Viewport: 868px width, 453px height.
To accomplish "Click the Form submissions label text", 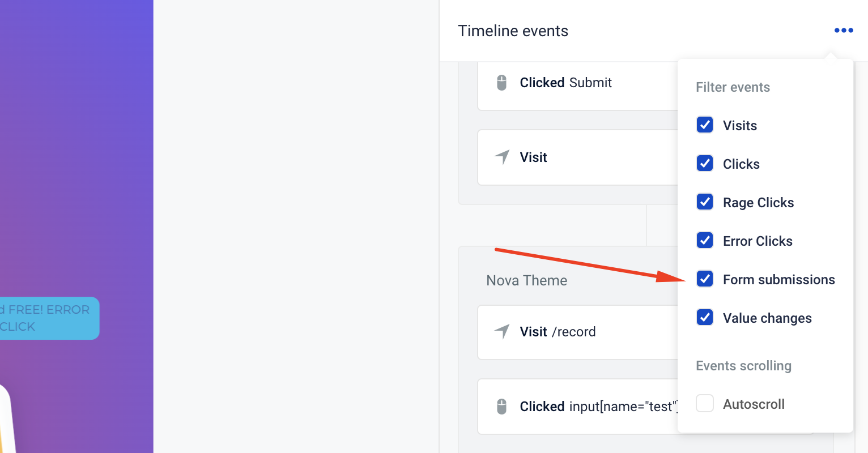I will pyautogui.click(x=778, y=280).
